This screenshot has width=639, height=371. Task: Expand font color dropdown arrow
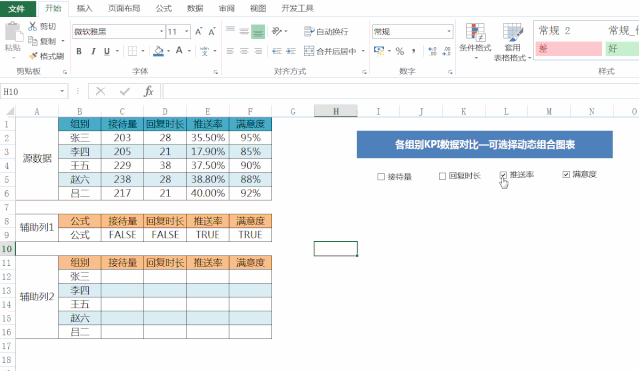pyautogui.click(x=189, y=51)
